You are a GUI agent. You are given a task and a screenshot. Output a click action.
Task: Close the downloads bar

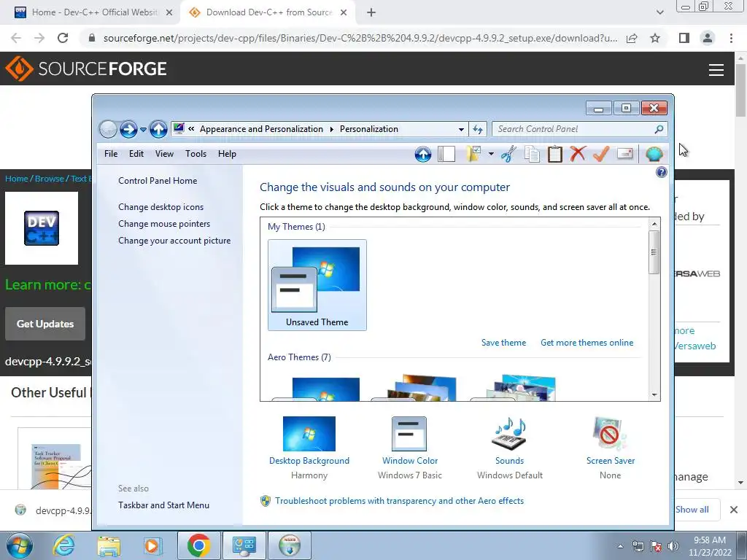734,510
